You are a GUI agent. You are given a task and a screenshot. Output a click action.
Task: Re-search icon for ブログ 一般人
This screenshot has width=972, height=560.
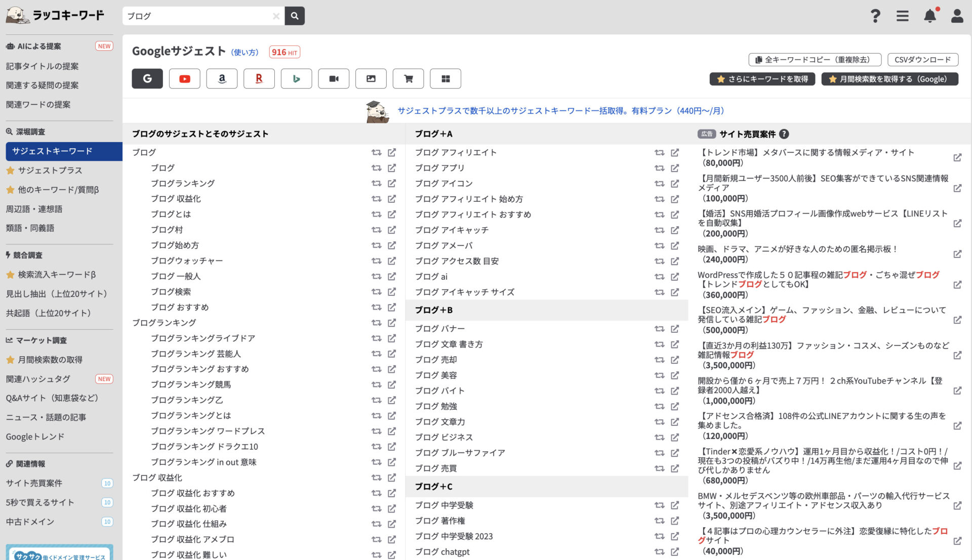click(x=376, y=276)
